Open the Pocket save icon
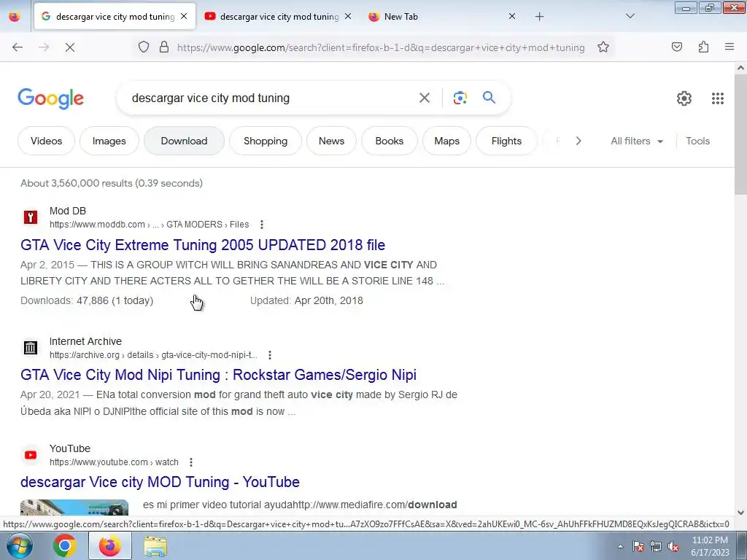Image resolution: width=747 pixels, height=560 pixels. tap(677, 47)
